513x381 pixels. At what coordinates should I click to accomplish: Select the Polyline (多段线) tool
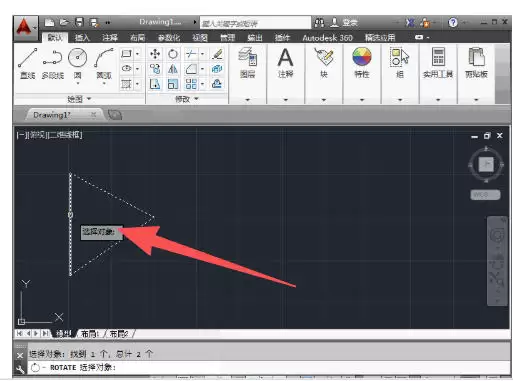[x=52, y=63]
